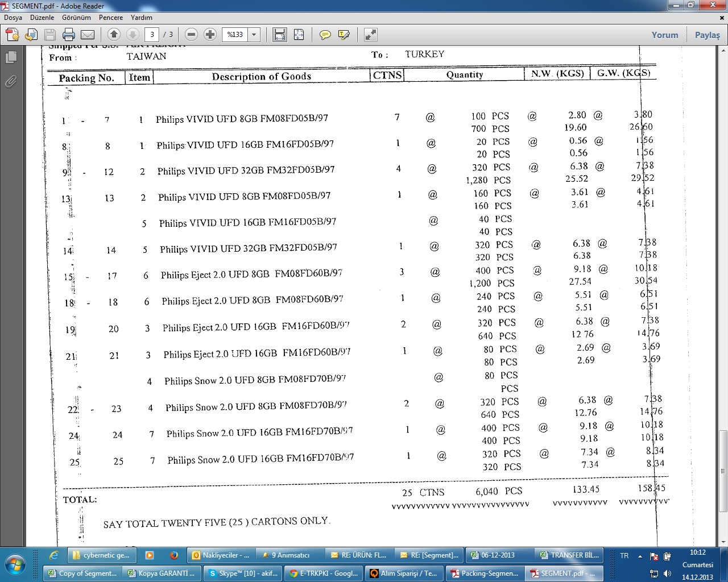Image resolution: width=728 pixels, height=582 pixels.
Task: Open the Yorum comment pane
Action: tap(665, 35)
